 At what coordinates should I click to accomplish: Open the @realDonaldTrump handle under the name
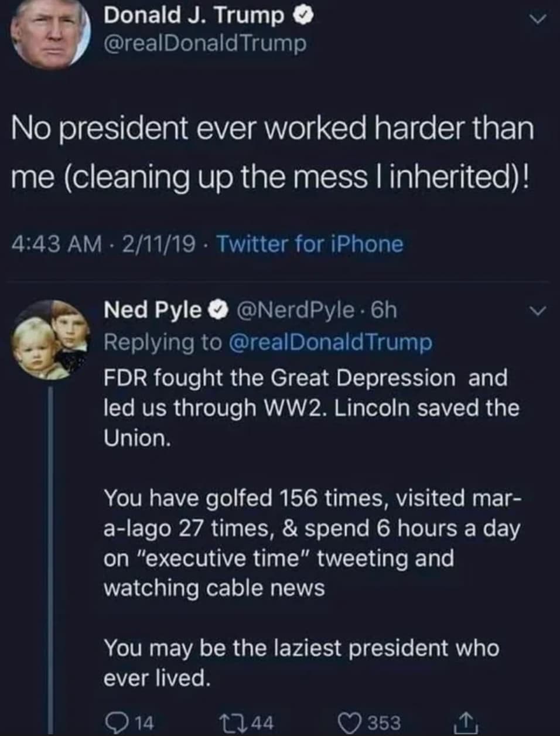tap(204, 43)
